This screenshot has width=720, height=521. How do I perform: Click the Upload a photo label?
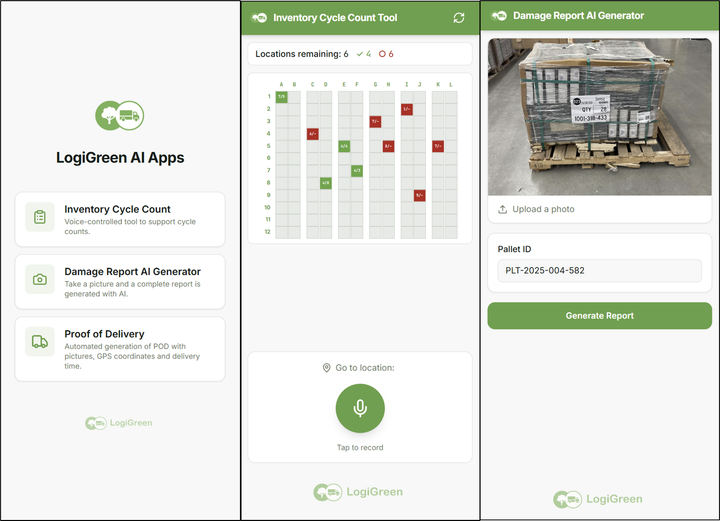(x=543, y=209)
